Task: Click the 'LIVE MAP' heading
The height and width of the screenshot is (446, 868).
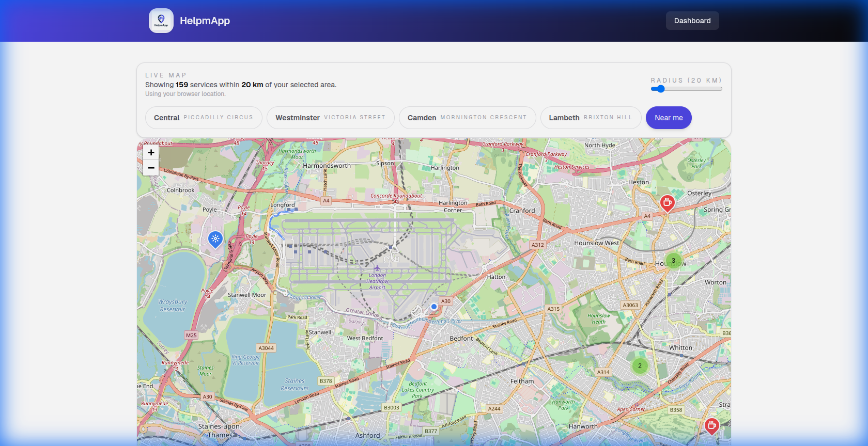Action: coord(166,75)
